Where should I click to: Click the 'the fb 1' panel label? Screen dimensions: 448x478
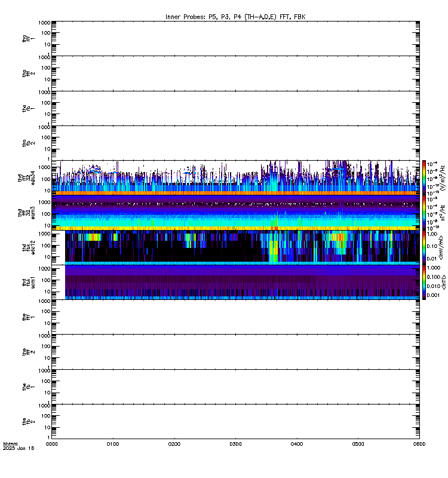[28, 387]
